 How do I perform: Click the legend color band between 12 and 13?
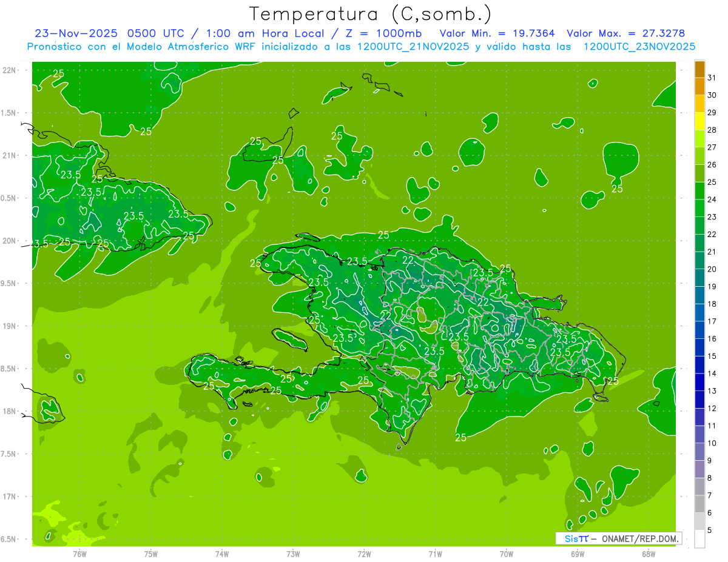click(699, 400)
